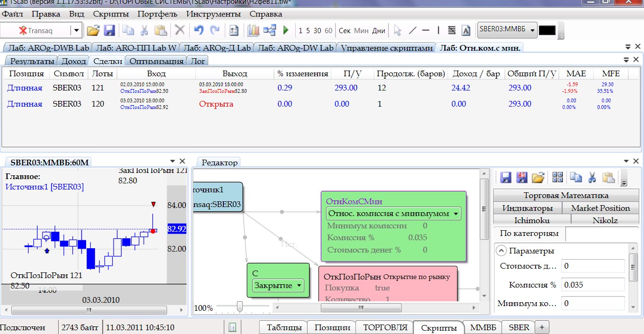Select the arrow pointer cursor tool

coord(397,30)
